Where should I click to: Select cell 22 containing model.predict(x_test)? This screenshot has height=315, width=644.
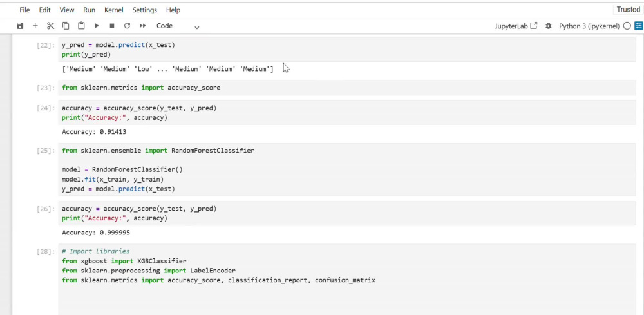point(346,50)
